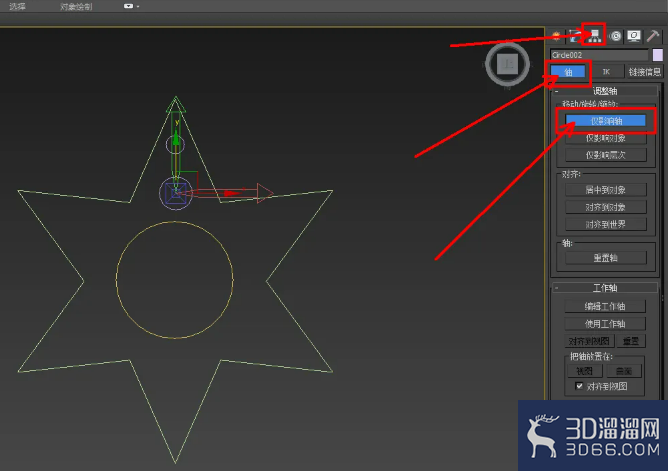Click the 视图 place-pivot button
This screenshot has height=471, width=668.
pos(584,371)
